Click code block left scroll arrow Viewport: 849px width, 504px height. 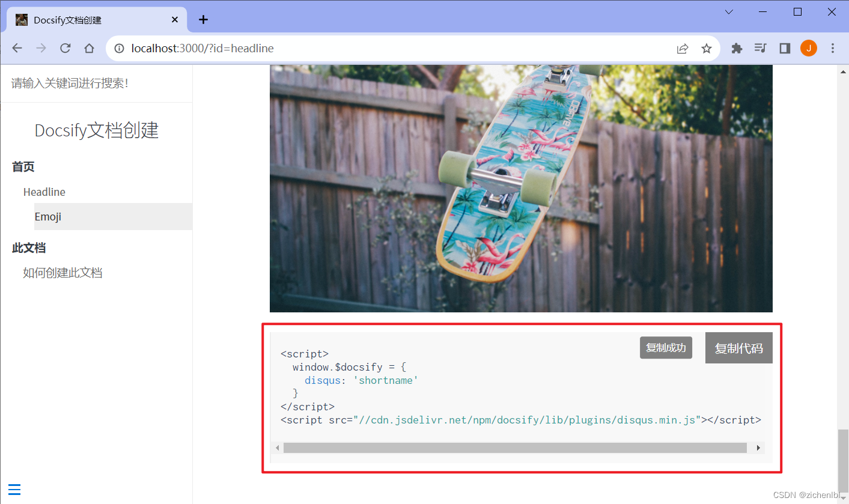[x=278, y=448]
